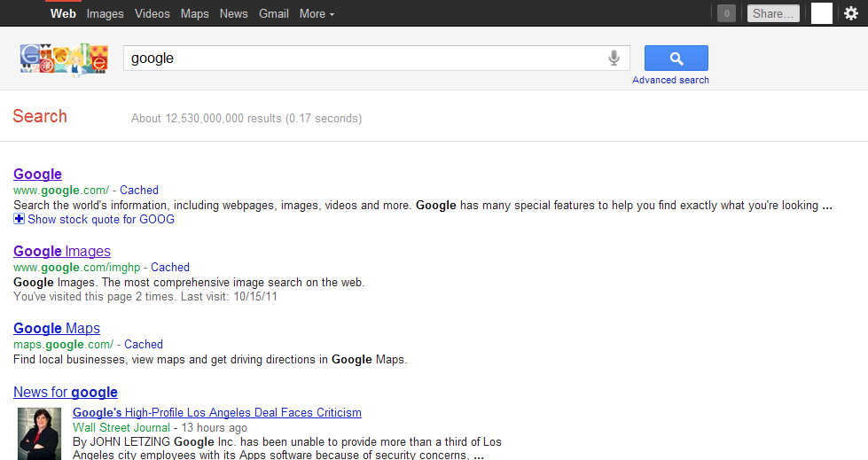Select the Web tab in top bar
This screenshot has height=460, width=868.
63,14
